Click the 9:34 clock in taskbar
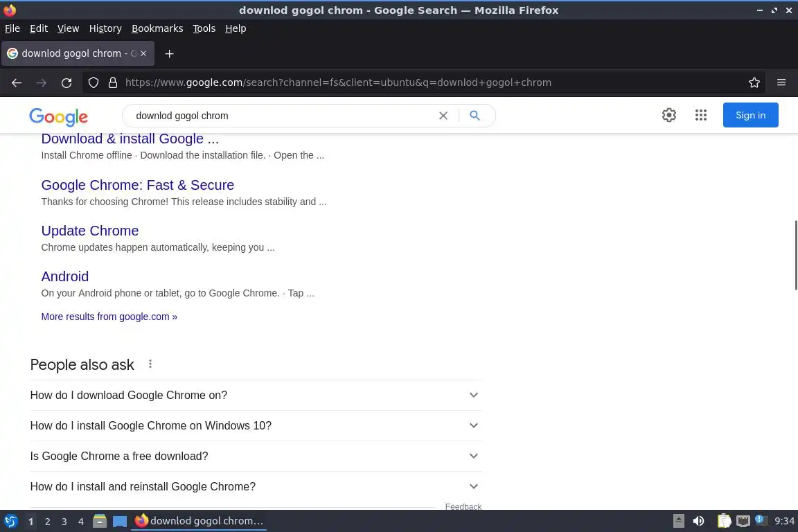 pos(784,521)
